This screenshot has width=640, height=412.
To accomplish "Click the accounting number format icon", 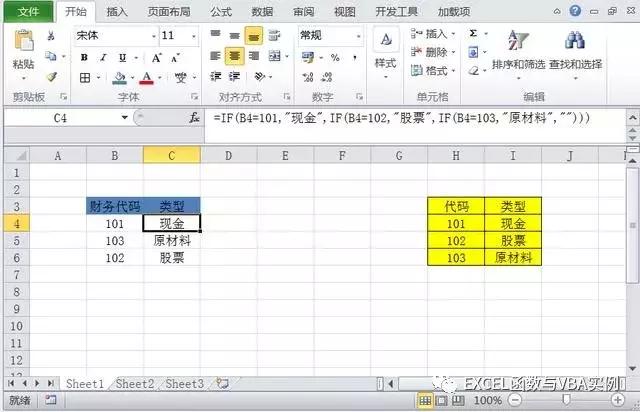I will point(308,57).
